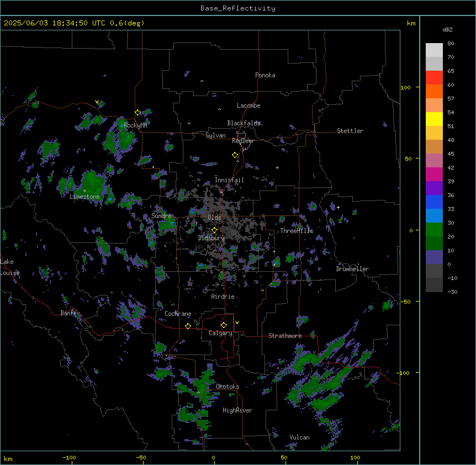Click the RedDeer city label
Viewport: 476px width, 465px height.
pos(243,141)
